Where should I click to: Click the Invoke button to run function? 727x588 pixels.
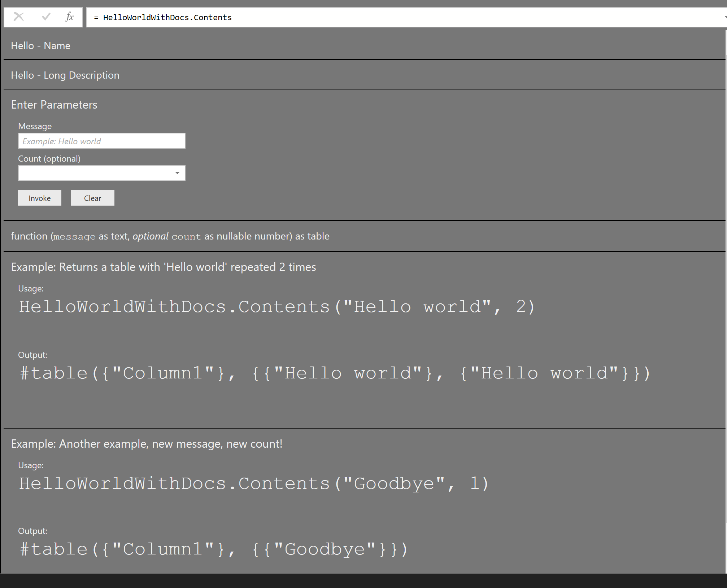(x=39, y=197)
